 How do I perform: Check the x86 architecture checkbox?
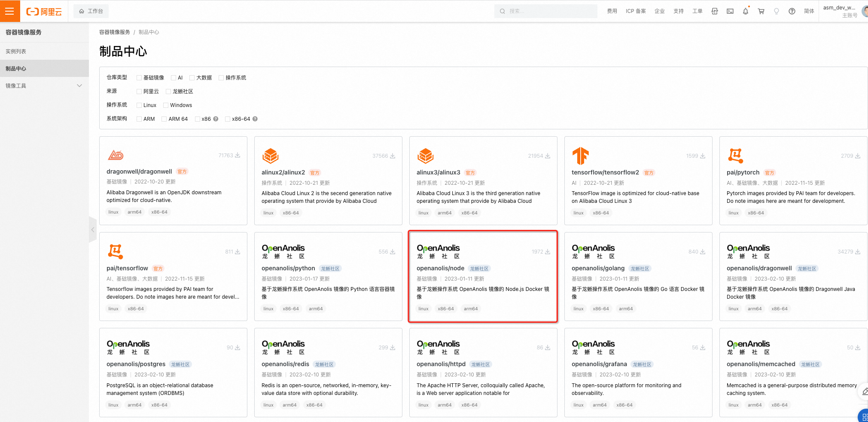tap(198, 119)
